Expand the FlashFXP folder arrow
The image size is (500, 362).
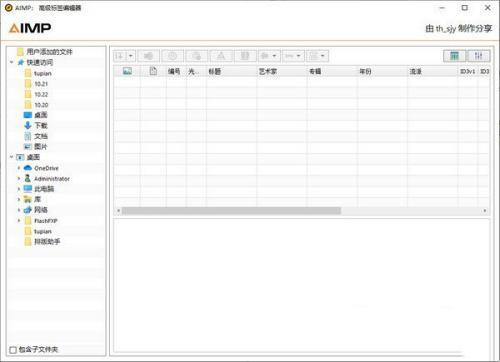(x=19, y=221)
